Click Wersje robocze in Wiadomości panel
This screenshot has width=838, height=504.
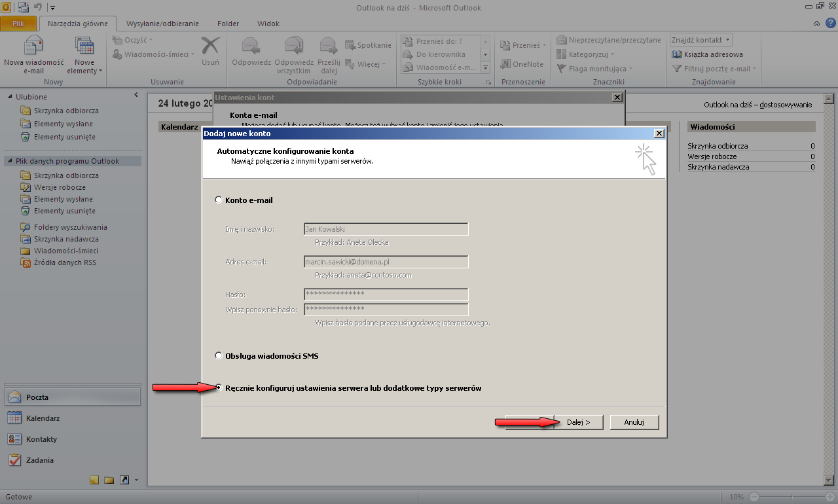pos(712,156)
